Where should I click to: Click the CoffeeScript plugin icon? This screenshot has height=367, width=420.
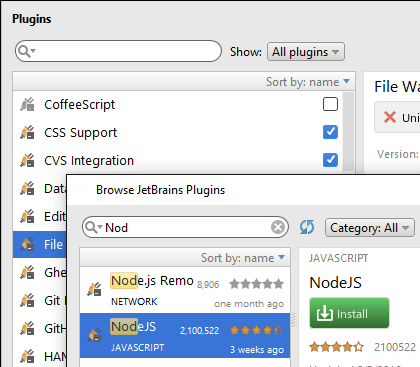click(27, 104)
